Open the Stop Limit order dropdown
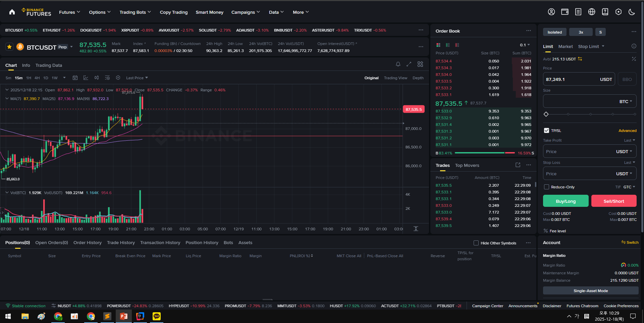The width and height of the screenshot is (644, 323). (591, 46)
